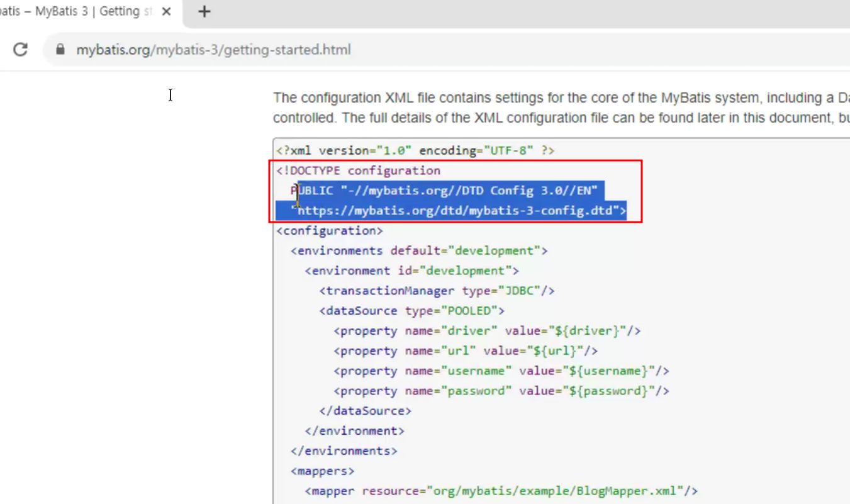Click the environments default development line

[x=419, y=250]
